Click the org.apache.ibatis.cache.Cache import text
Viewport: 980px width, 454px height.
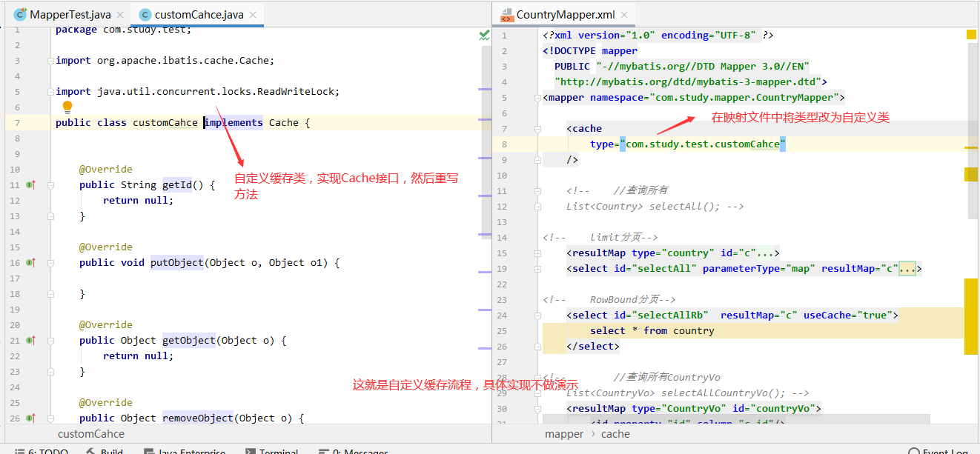point(183,61)
